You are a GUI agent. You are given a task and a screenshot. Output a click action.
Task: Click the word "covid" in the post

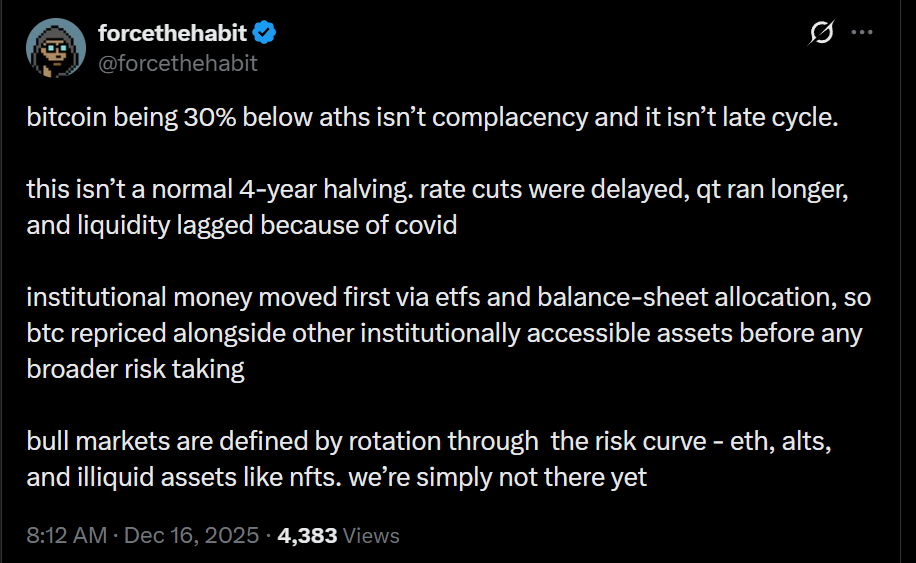pyautogui.click(x=427, y=225)
